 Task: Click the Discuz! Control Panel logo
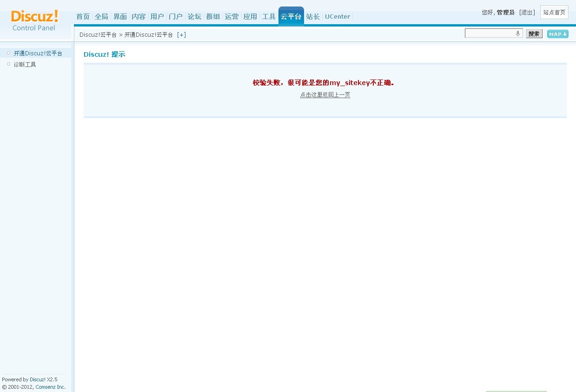[34, 20]
